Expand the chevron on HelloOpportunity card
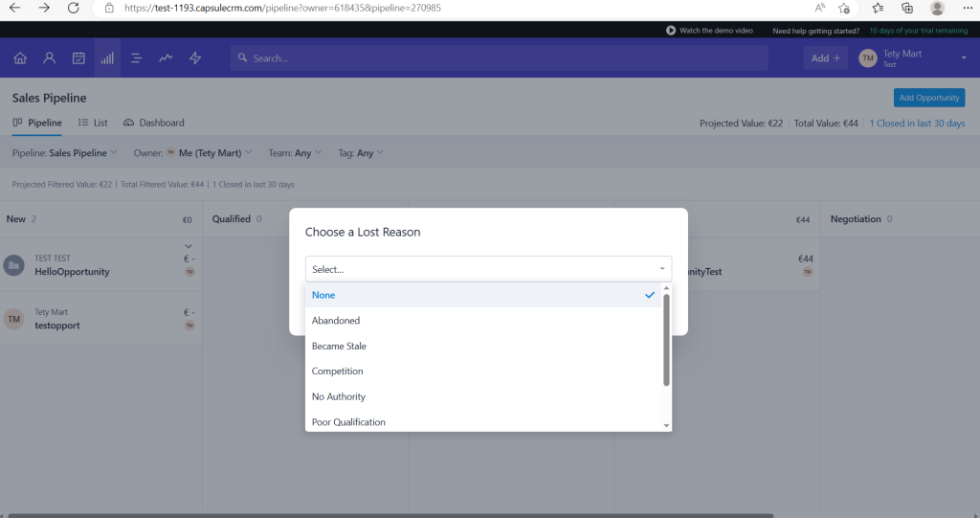This screenshot has width=980, height=518. point(189,246)
